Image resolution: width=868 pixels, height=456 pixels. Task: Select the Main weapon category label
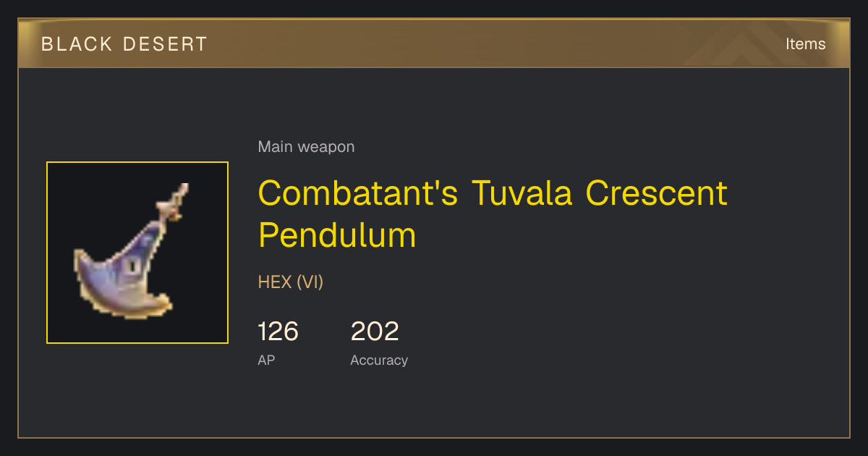(x=306, y=147)
